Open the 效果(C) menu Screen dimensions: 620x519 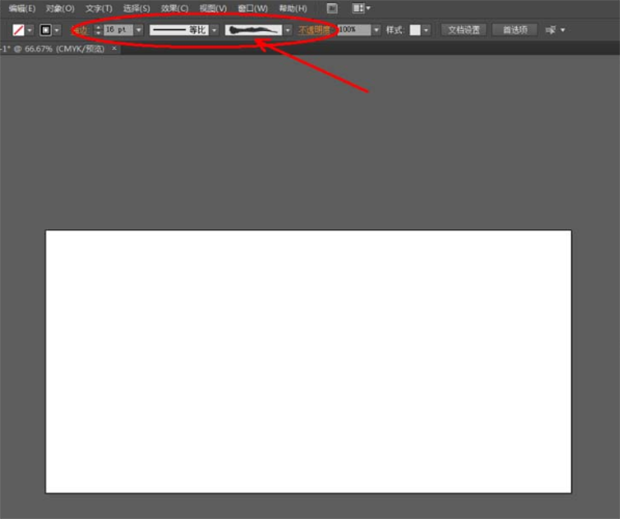pos(174,8)
